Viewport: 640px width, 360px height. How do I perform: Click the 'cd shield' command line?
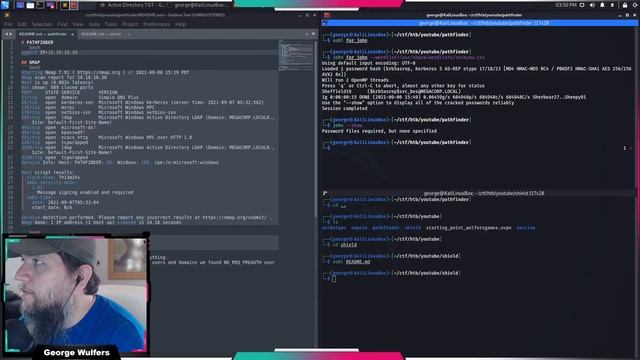tap(344, 245)
